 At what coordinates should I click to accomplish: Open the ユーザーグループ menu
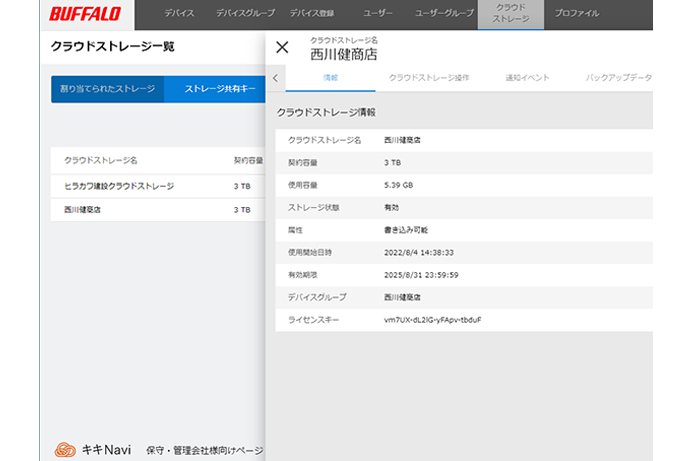(444, 13)
